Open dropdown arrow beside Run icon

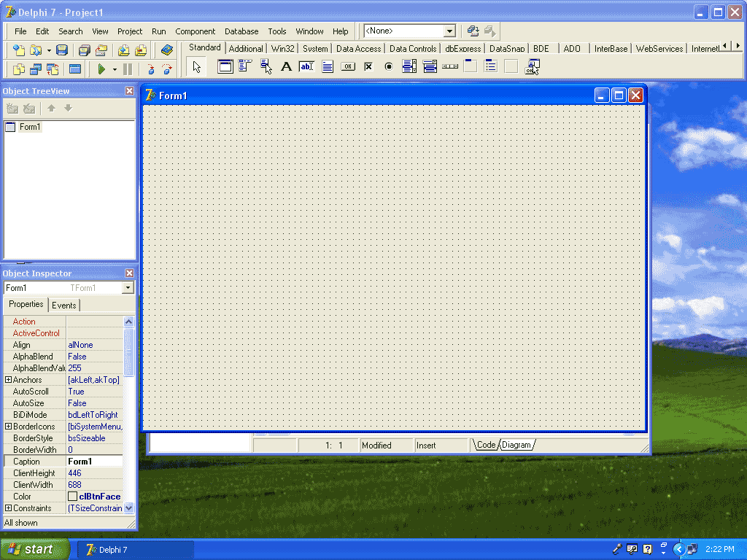(x=115, y=69)
